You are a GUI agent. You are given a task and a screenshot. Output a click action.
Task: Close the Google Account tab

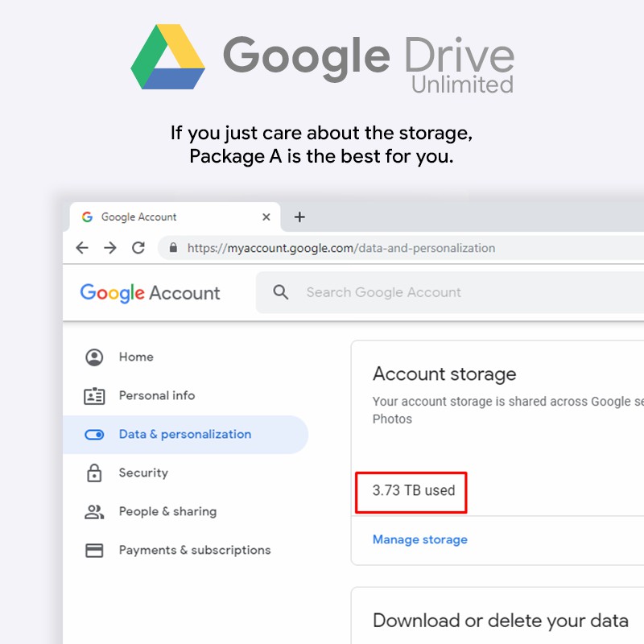pyautogui.click(x=266, y=217)
